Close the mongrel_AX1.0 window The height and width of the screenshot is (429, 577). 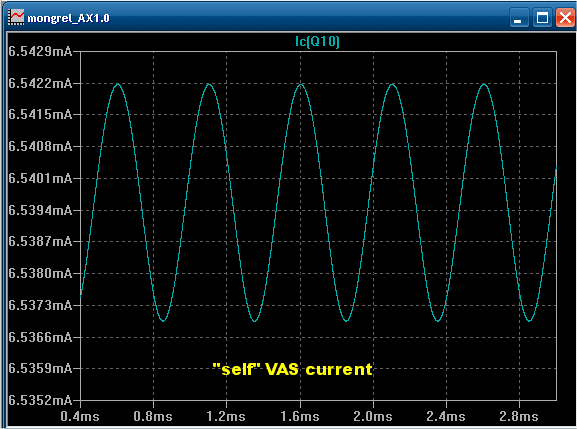coord(565,18)
